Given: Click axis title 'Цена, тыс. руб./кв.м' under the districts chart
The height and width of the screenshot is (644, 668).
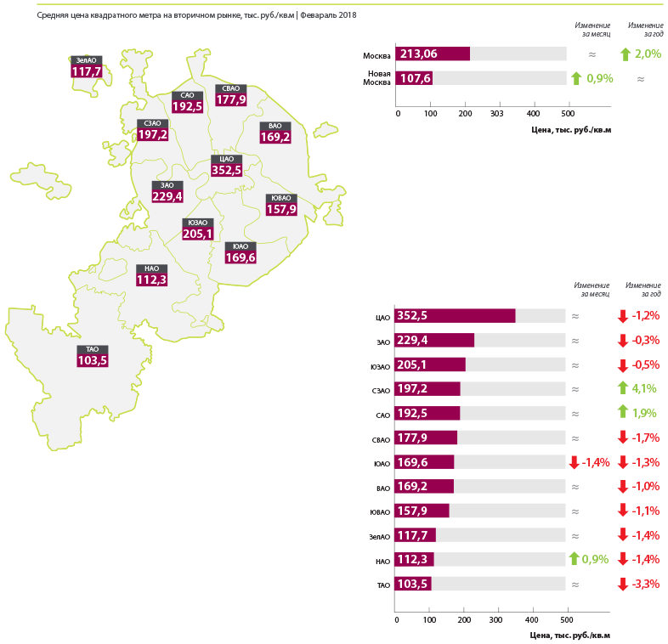Looking at the screenshot, I should [569, 635].
